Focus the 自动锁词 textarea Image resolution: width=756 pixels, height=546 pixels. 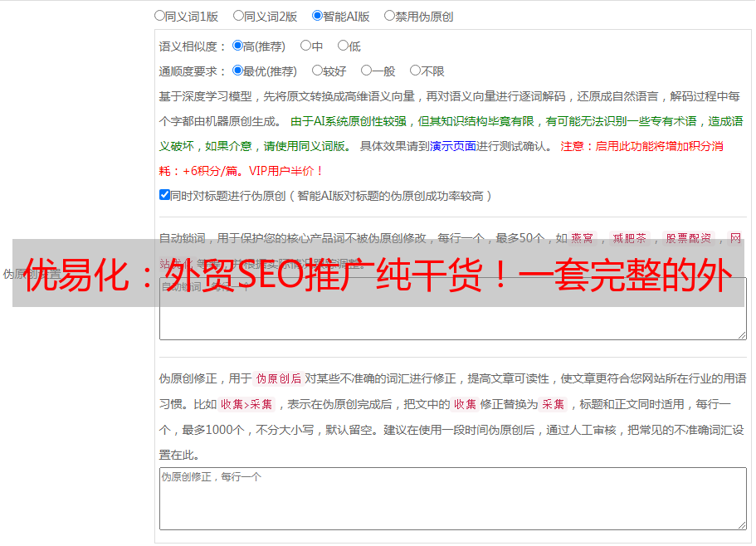(x=453, y=309)
